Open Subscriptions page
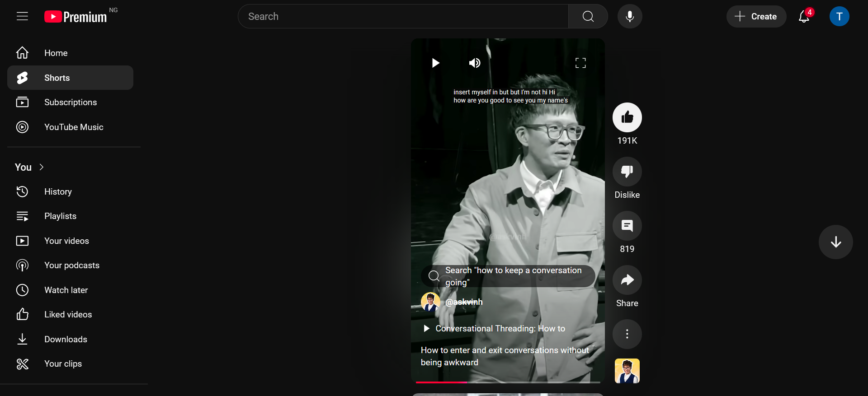868x396 pixels. [70, 102]
